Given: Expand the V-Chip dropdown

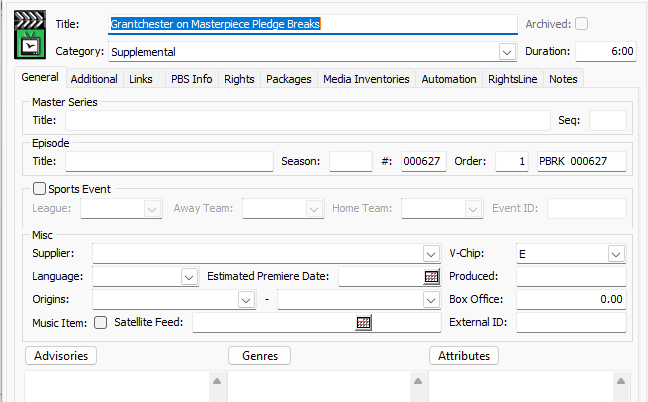Looking at the screenshot, I should (x=616, y=254).
